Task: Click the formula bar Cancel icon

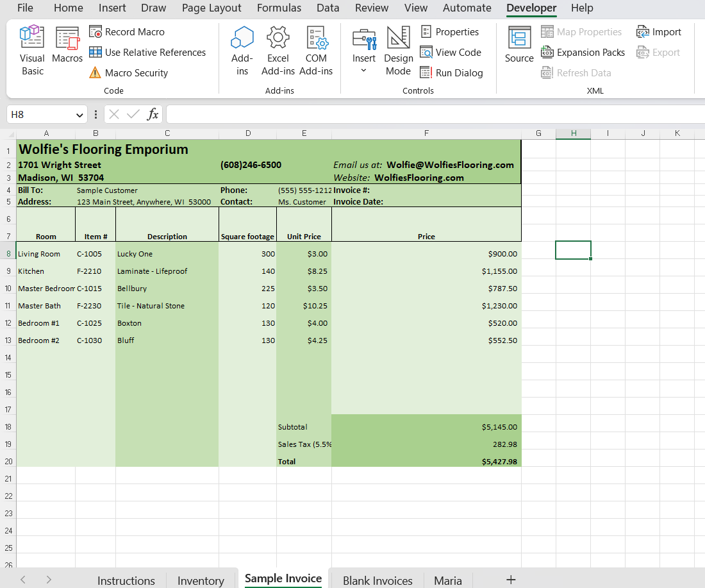Action: 113,115
